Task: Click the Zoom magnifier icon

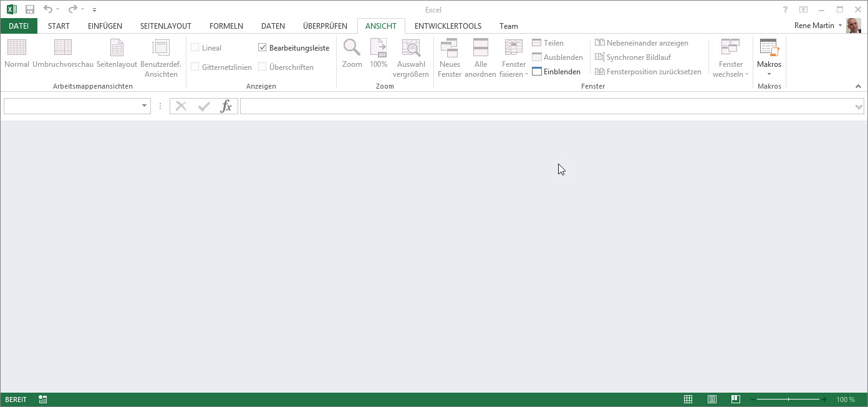Action: pyautogui.click(x=352, y=48)
